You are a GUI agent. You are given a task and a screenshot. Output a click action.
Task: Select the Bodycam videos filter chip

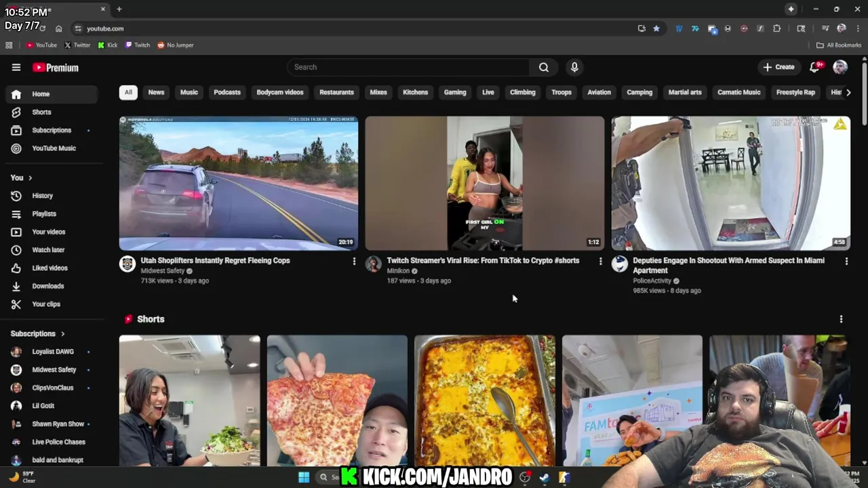pos(280,92)
